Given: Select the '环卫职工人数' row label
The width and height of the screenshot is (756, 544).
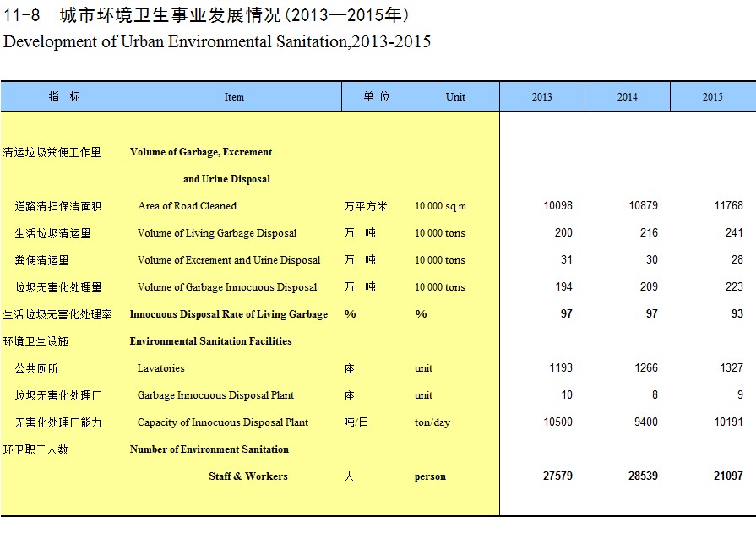Looking at the screenshot, I should click(x=35, y=449).
